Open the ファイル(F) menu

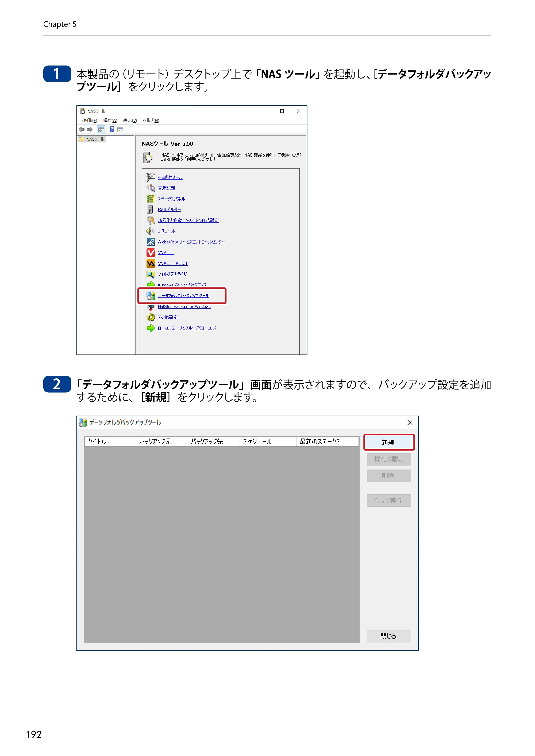88,121
